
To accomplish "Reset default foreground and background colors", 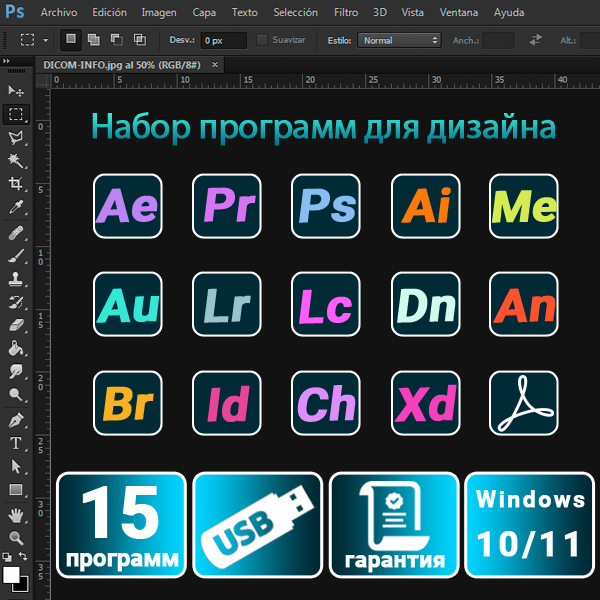I will [7, 557].
